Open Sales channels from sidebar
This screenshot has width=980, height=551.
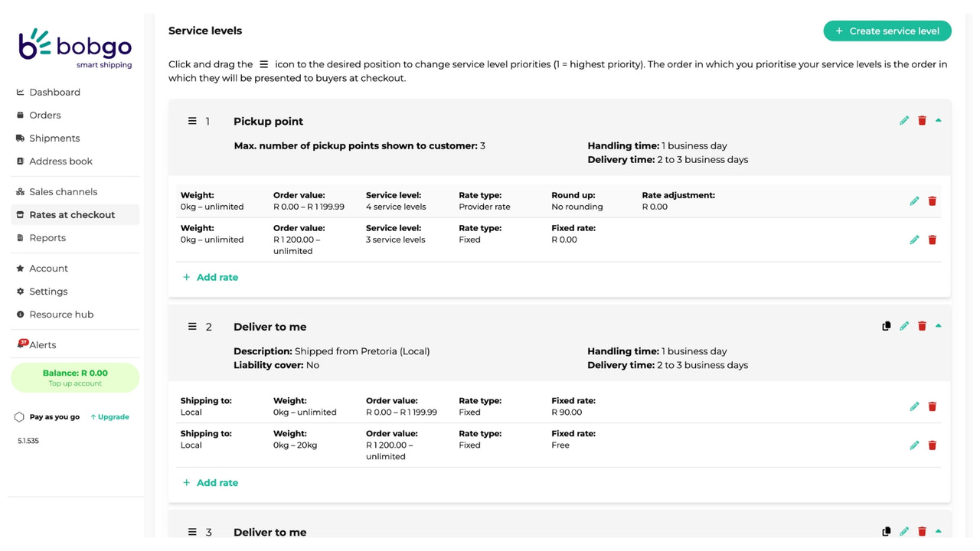(63, 191)
